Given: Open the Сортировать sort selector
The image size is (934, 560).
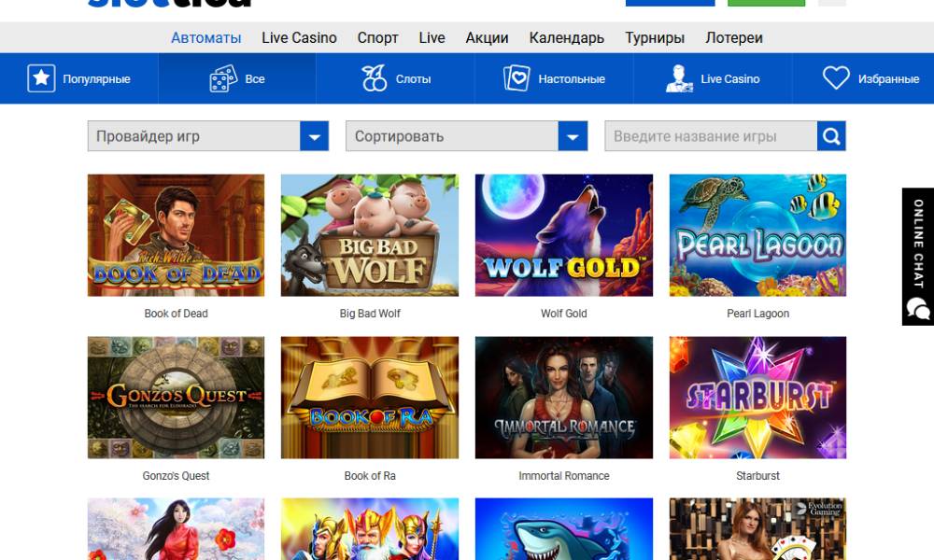Looking at the screenshot, I should pyautogui.click(x=466, y=136).
